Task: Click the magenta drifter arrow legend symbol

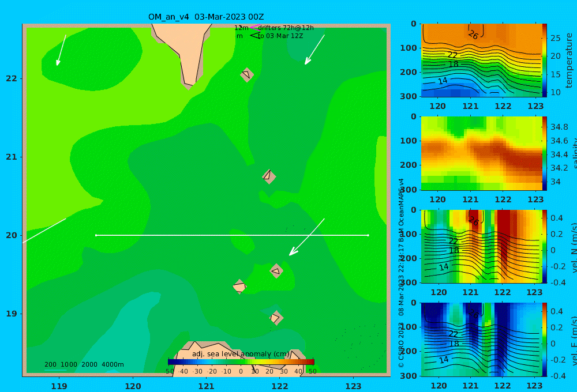Action: [255, 28]
